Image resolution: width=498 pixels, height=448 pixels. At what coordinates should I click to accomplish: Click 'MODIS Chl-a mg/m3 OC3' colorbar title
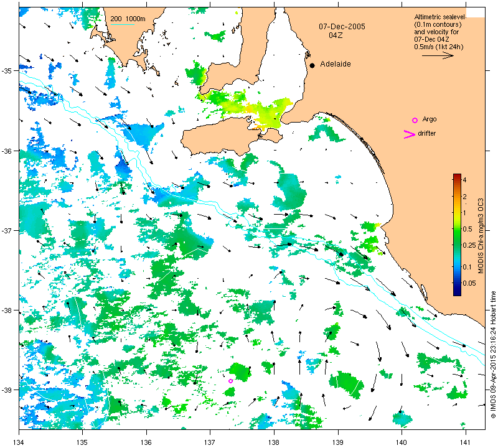481,236
